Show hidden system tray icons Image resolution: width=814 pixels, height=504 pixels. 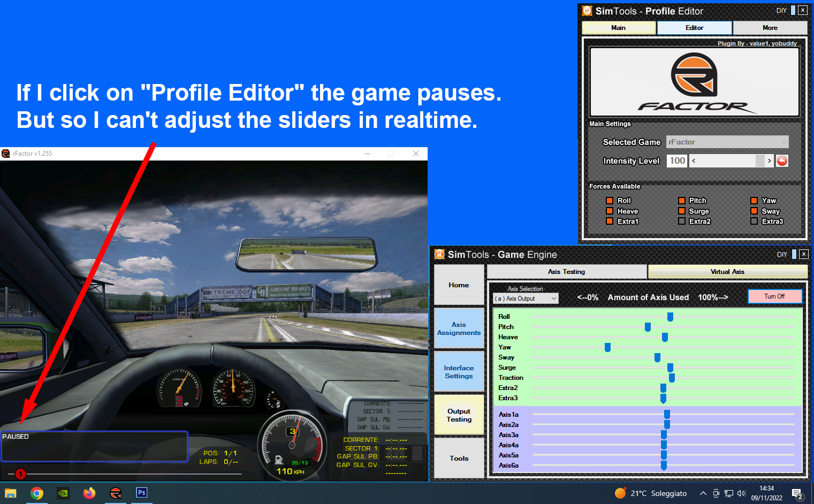pos(703,493)
